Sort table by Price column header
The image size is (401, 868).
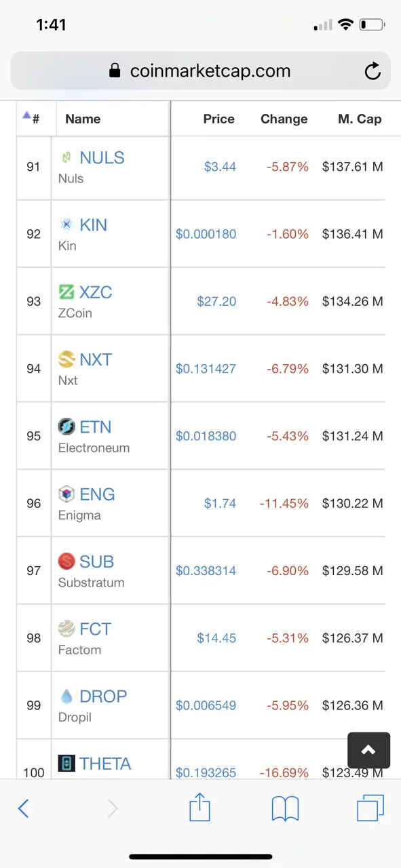pos(218,119)
